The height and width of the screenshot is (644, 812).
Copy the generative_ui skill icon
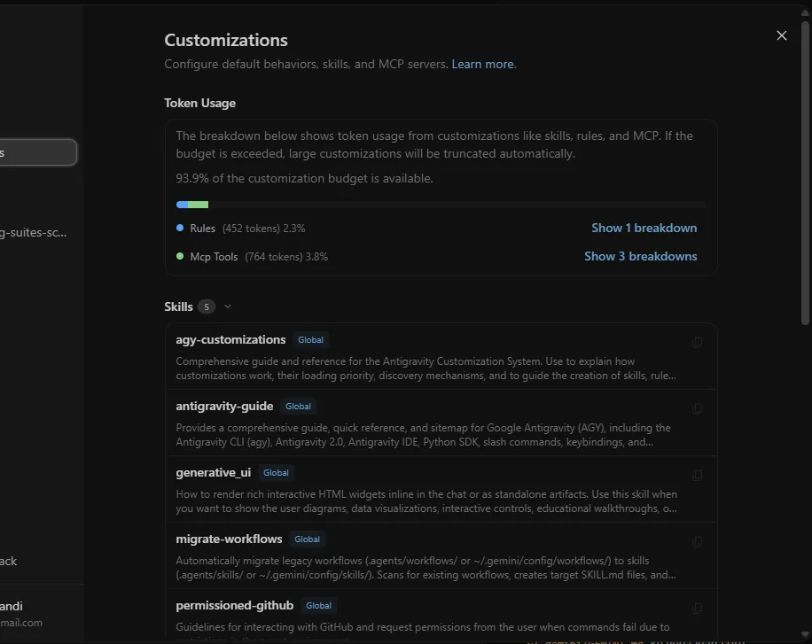698,475
